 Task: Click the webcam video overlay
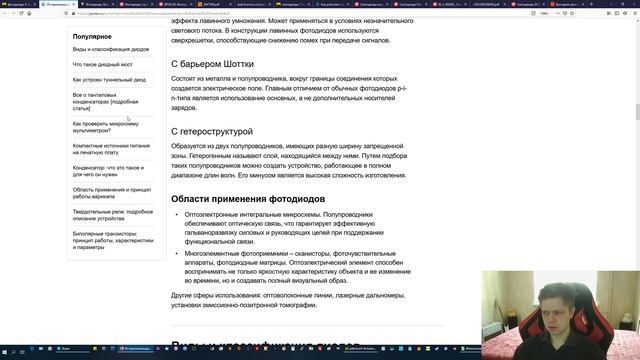pyautogui.click(x=560, y=315)
